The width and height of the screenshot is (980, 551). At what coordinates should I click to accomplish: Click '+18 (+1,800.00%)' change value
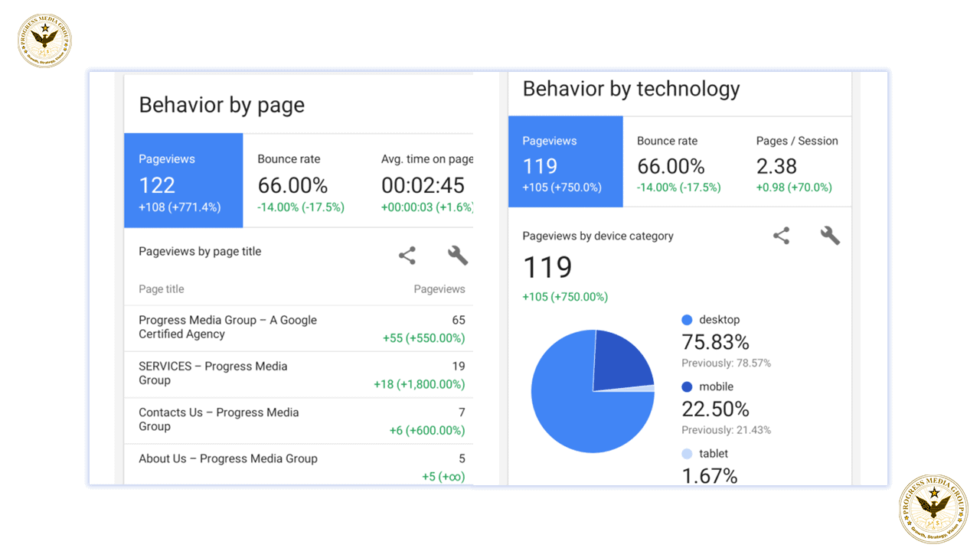(x=420, y=384)
